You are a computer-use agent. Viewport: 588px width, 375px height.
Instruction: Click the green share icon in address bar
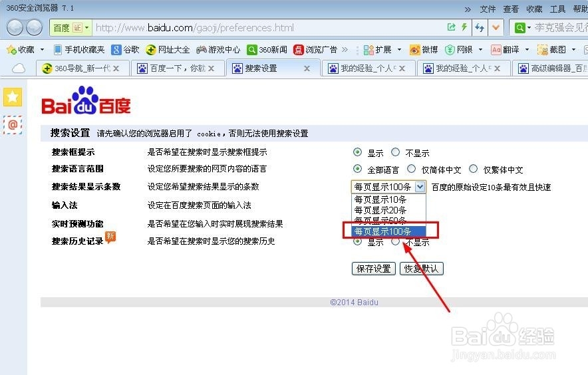pyautogui.click(x=452, y=27)
